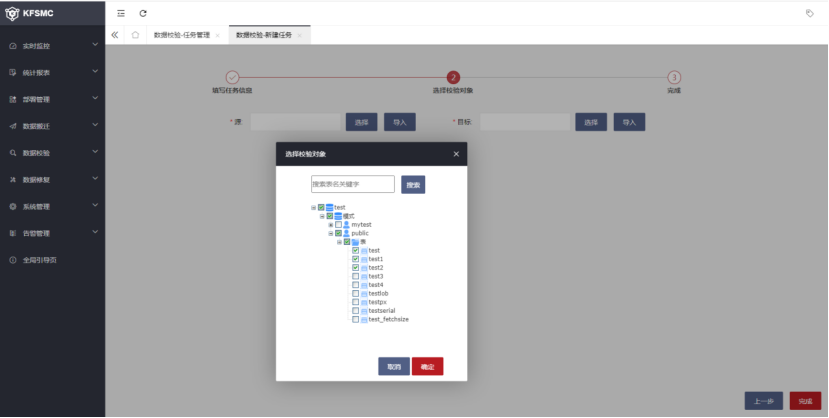Click the 选择 button next to 源 field
Screen dimensions: 829x418
point(362,122)
